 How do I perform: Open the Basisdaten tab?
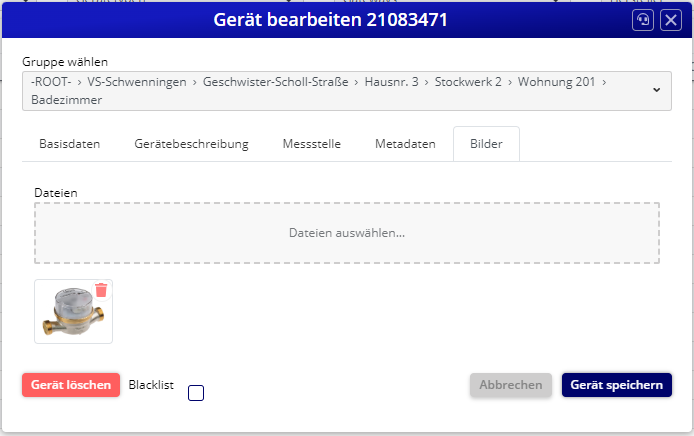69,144
